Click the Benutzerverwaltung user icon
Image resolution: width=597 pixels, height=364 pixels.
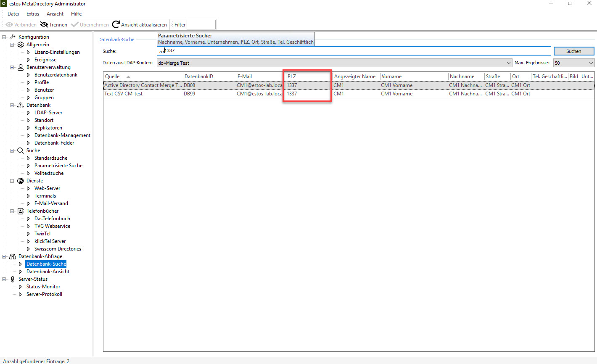pos(21,67)
